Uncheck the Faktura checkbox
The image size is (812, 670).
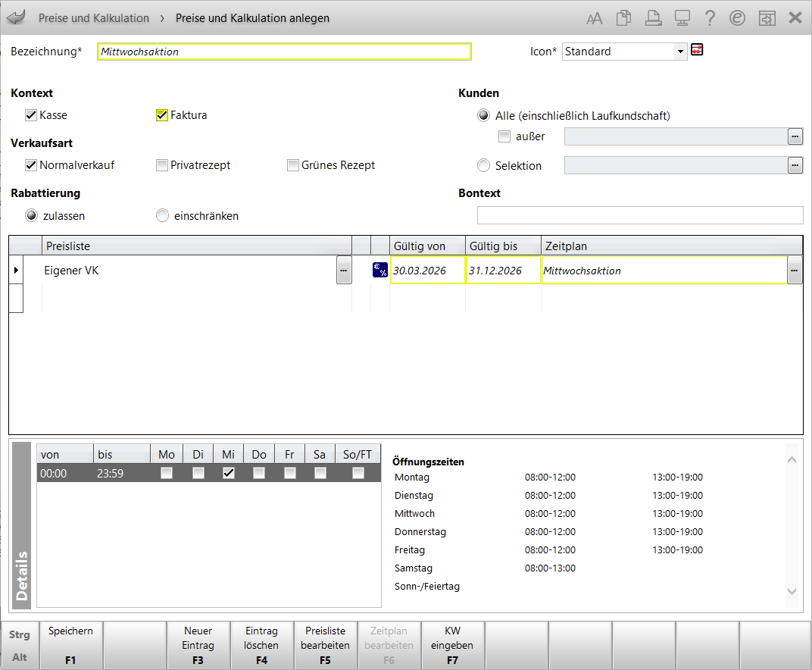click(161, 115)
